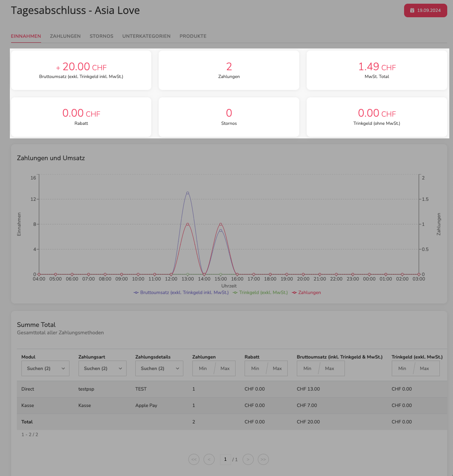The image size is (453, 476).
Task: Sort by the Modul column header
Action: [x=28, y=357]
